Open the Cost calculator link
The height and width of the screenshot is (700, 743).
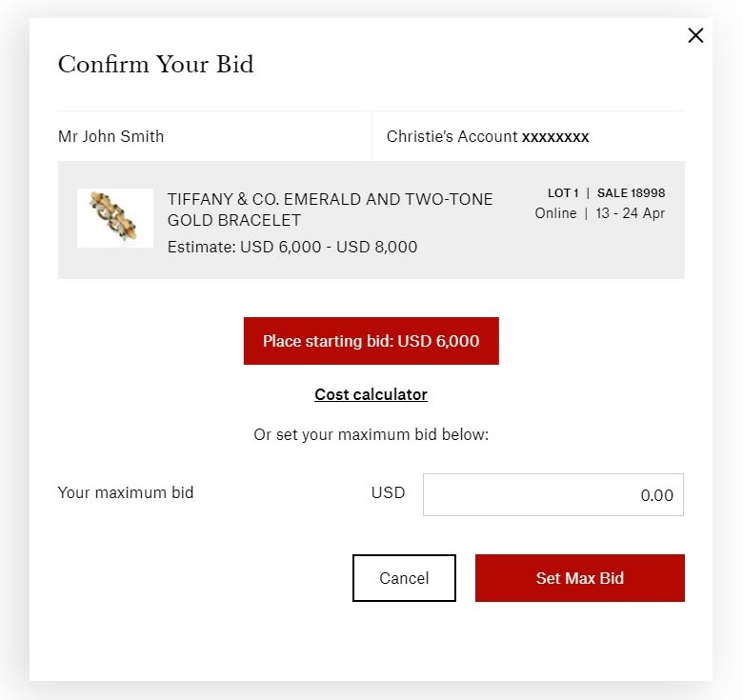coord(371,394)
